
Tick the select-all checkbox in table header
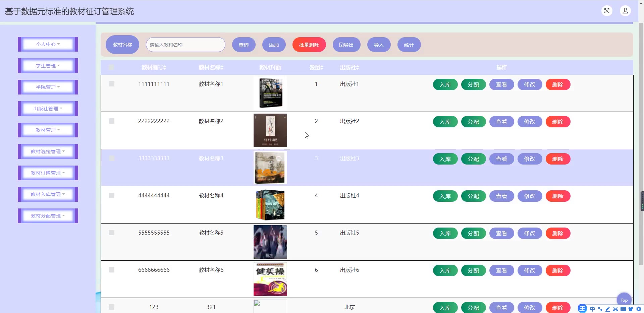[x=111, y=67]
